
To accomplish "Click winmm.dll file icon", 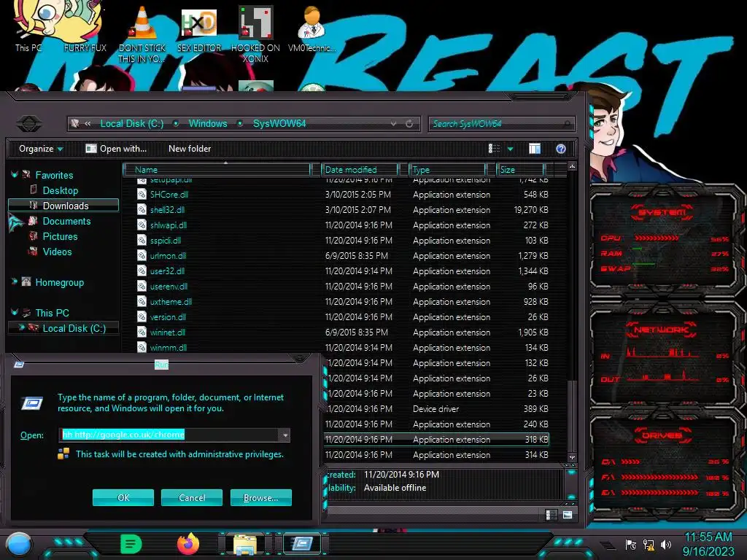I will coord(142,347).
